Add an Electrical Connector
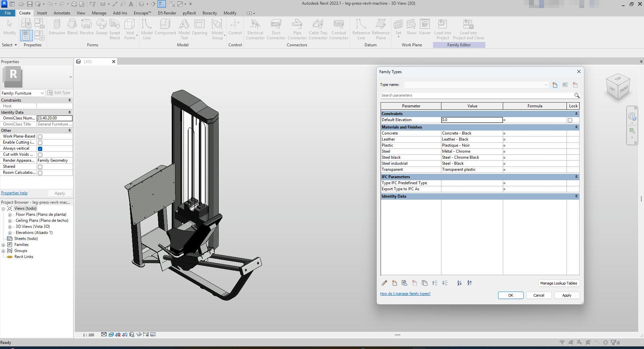The image size is (644, 349). click(255, 29)
